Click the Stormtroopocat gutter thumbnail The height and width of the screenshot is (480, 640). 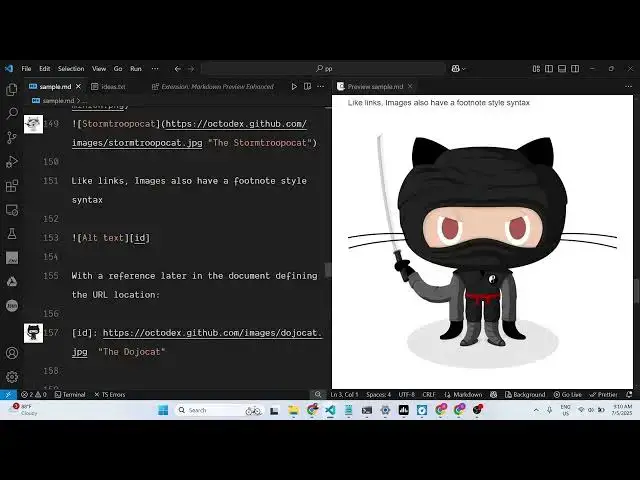pyautogui.click(x=33, y=124)
